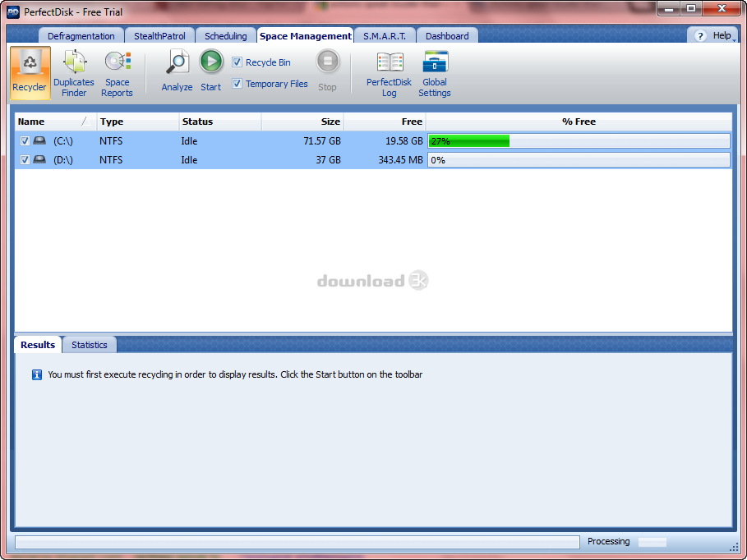Disable the Temporary Files option
Image resolution: width=747 pixels, height=560 pixels.
coord(236,83)
